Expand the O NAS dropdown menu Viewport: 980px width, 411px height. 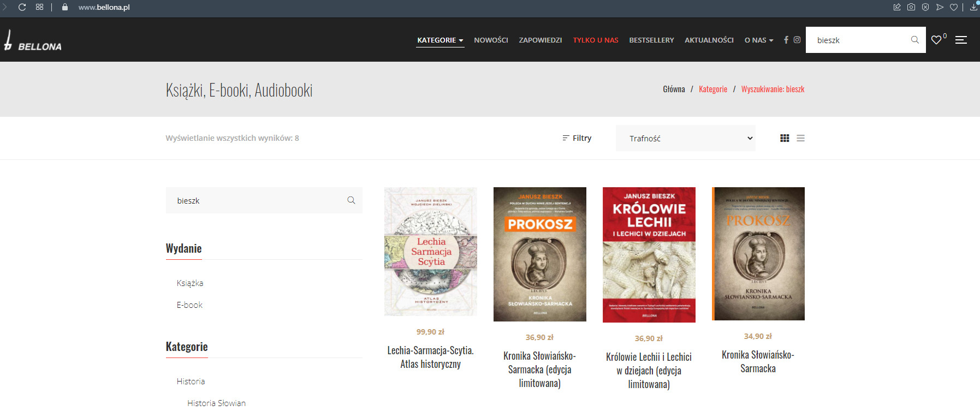759,40
